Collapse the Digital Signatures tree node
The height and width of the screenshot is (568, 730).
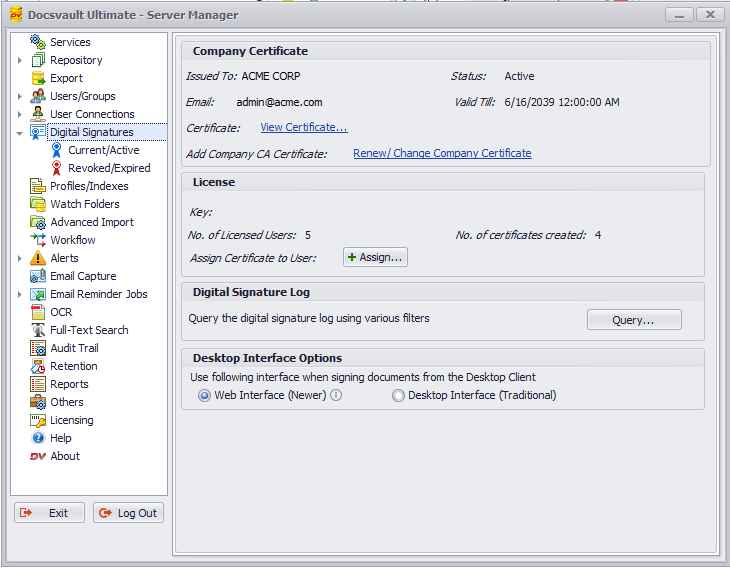[x=20, y=132]
